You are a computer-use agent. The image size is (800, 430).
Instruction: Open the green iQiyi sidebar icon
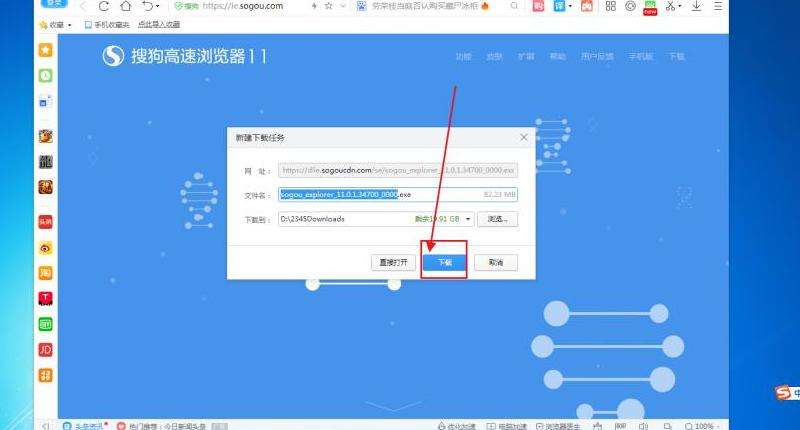click(45, 324)
